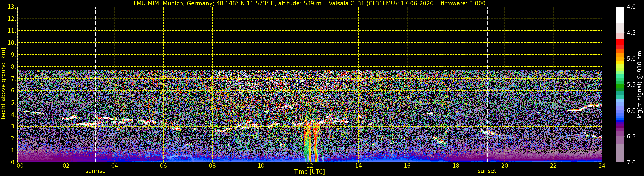The image size is (644, 176).
Task: Click the Height above ground [km] label
Action: click(3, 85)
